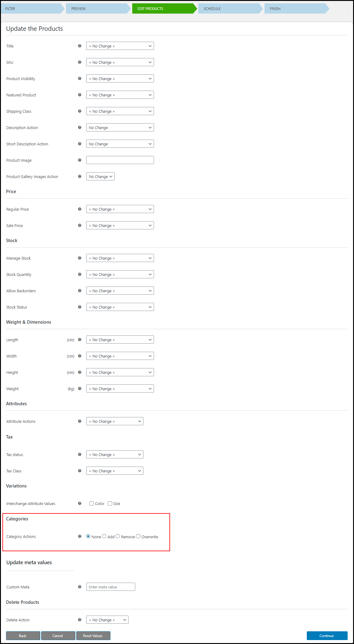
Task: Check the Size attribute checkbox
Action: (x=110, y=503)
